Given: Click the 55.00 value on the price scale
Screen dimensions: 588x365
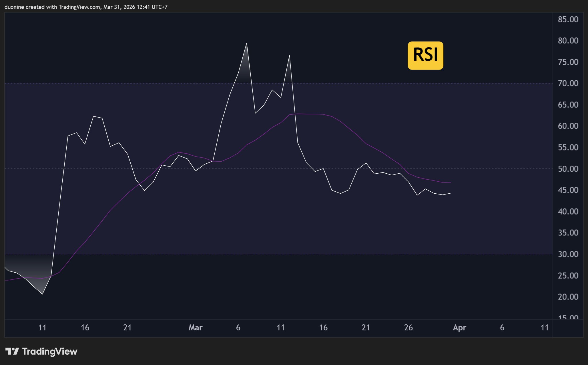Looking at the screenshot, I should 569,147.
